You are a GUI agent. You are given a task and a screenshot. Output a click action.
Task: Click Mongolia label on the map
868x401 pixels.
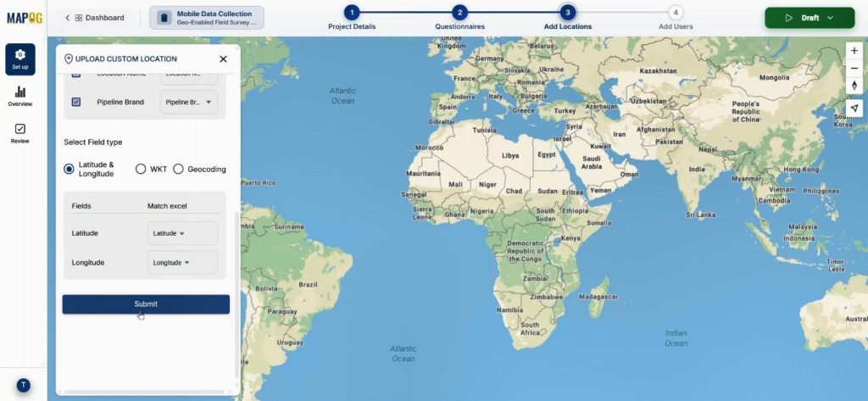[x=775, y=77]
